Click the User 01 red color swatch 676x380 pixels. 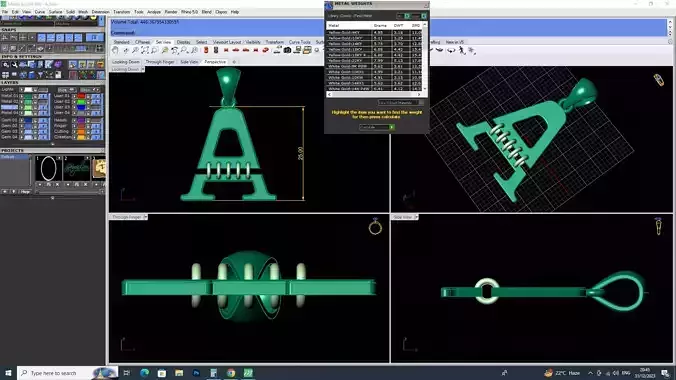point(81,96)
